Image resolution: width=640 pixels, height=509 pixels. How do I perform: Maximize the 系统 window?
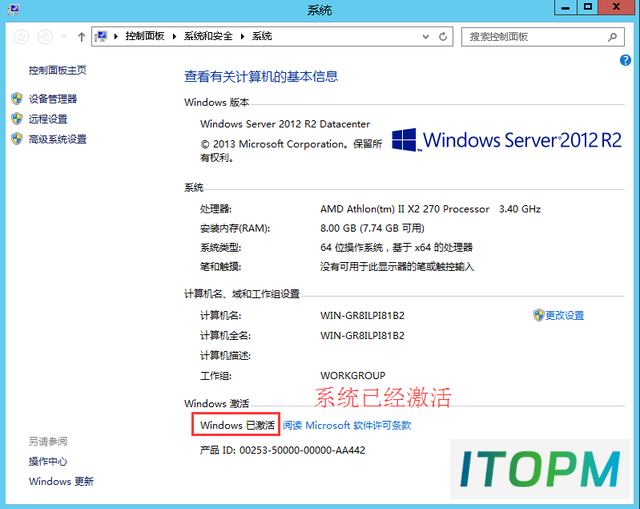588,7
